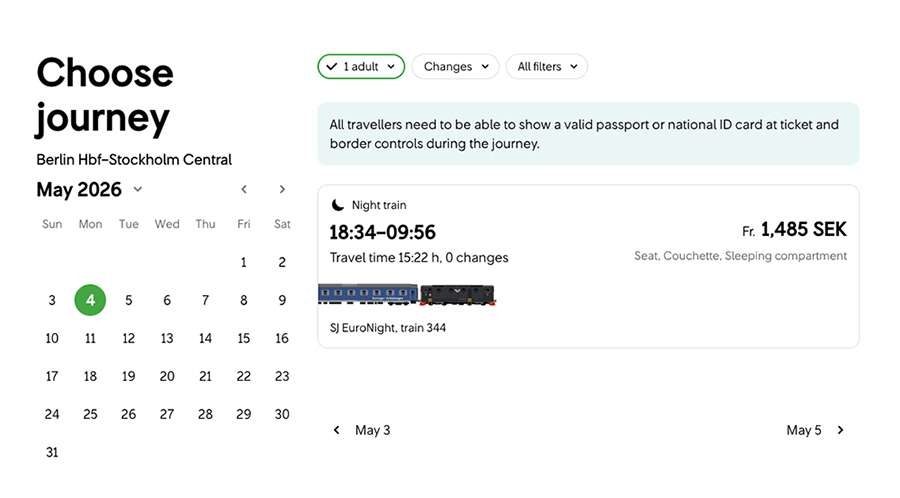Choose May 20 in the calendar
This screenshot has width=900, height=498.
pyautogui.click(x=167, y=376)
